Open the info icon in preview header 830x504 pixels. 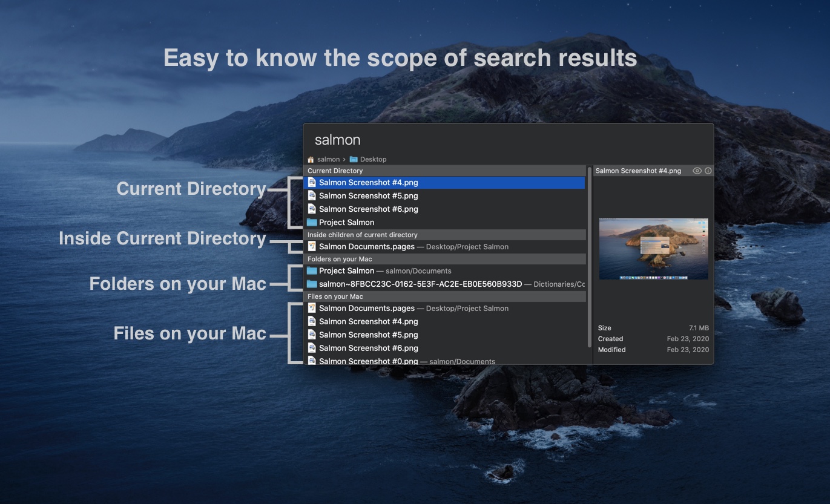tap(708, 171)
